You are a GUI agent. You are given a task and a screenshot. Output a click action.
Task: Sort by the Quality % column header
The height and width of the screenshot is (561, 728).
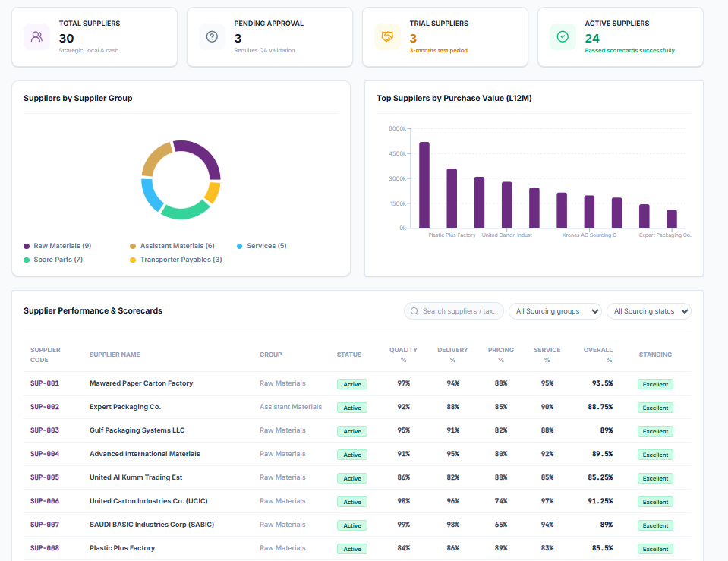pyautogui.click(x=403, y=355)
